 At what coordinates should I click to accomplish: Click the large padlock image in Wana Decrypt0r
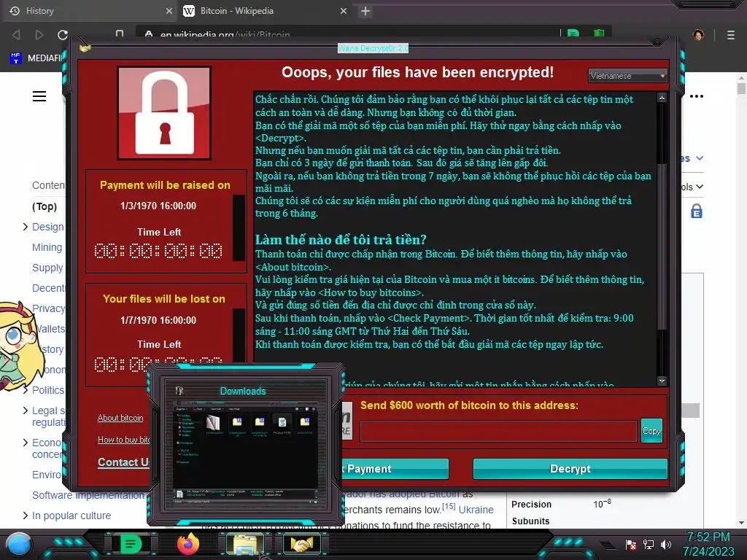point(164,113)
